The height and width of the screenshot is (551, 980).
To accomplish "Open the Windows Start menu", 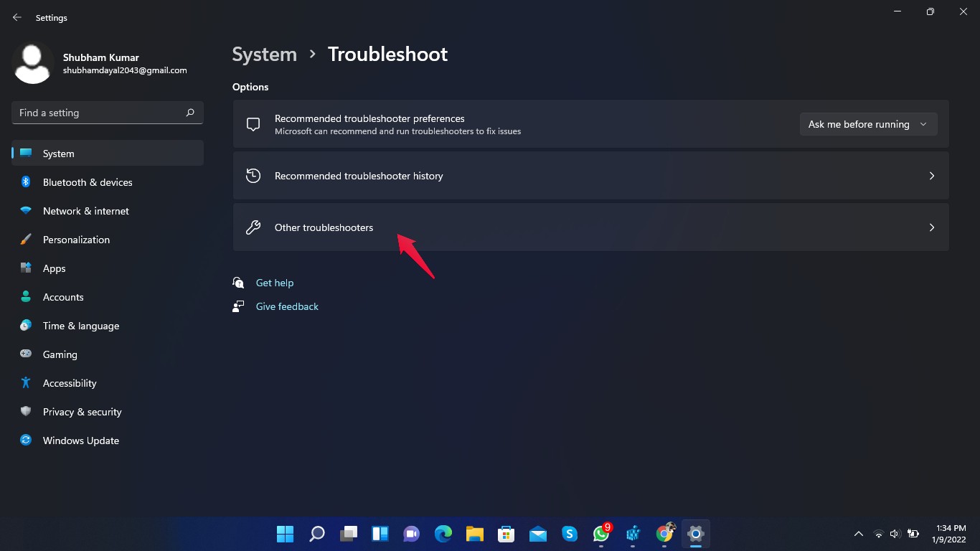I will (x=285, y=534).
